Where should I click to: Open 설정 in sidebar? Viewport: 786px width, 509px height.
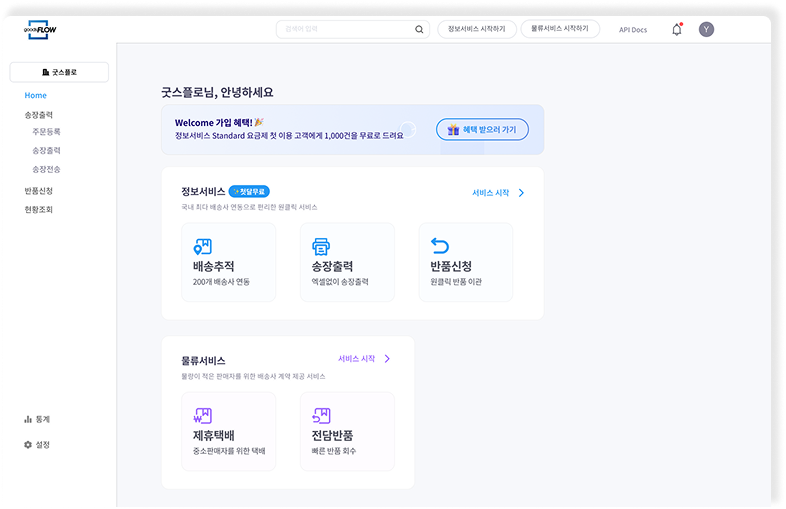pyautogui.click(x=37, y=445)
